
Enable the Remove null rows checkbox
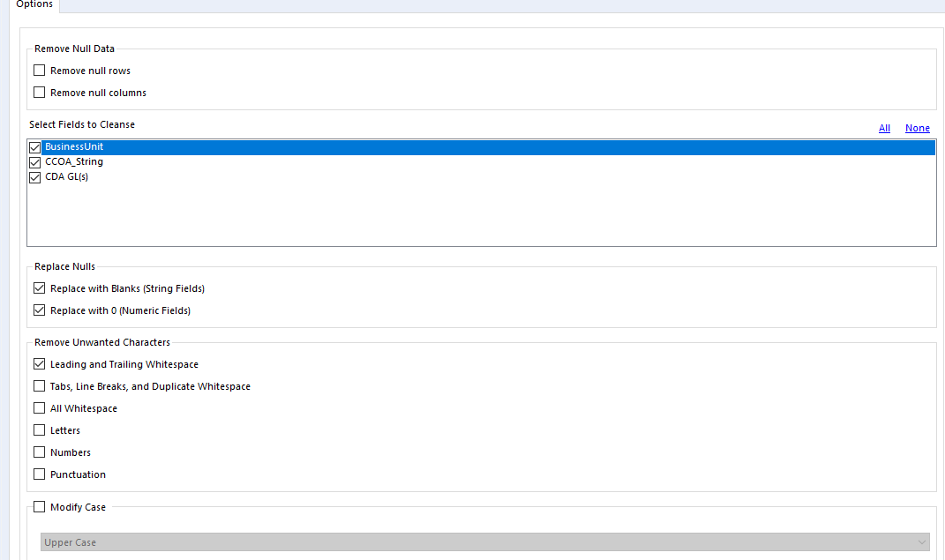[x=39, y=70]
